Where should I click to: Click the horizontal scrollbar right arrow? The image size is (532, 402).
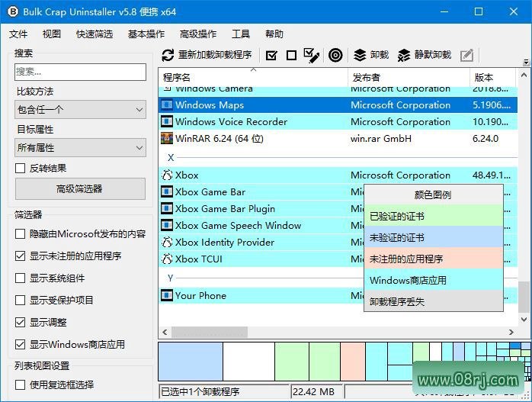511,332
